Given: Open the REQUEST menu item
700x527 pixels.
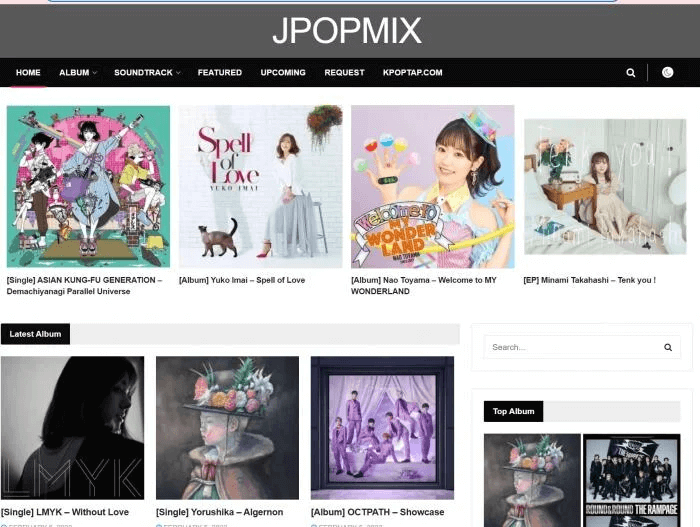Looking at the screenshot, I should point(344,72).
